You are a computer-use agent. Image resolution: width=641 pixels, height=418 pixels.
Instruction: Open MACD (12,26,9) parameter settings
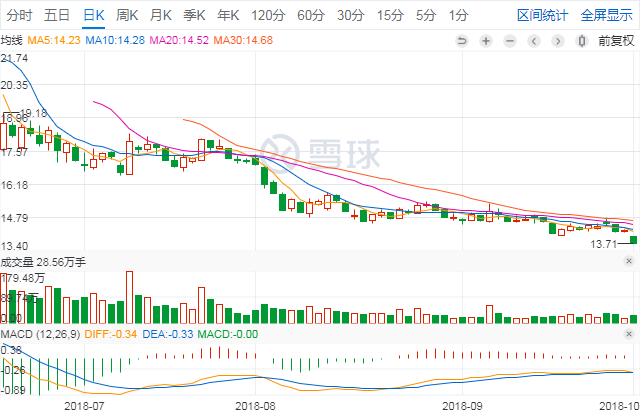coord(40,334)
